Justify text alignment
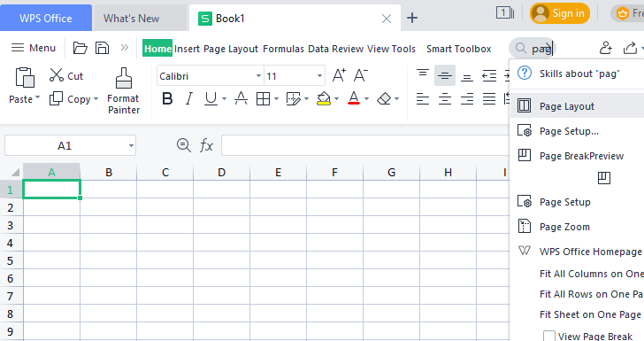Viewport: 644px width, 341px height. point(489,98)
